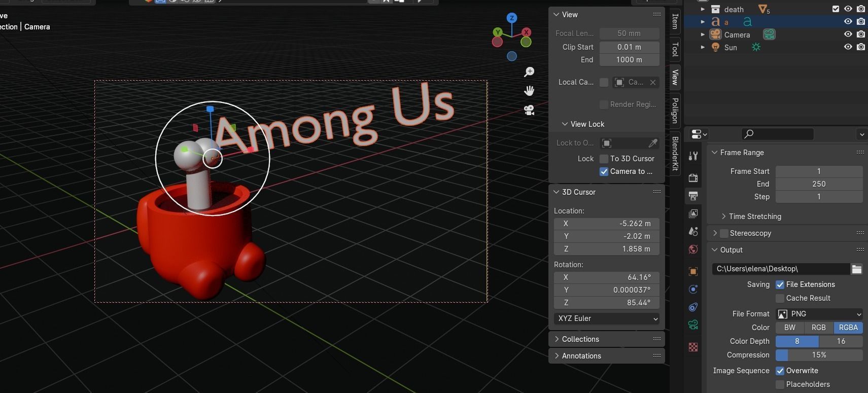Hide the Sun object in viewport
Image resolution: width=868 pixels, height=393 pixels.
coord(848,47)
